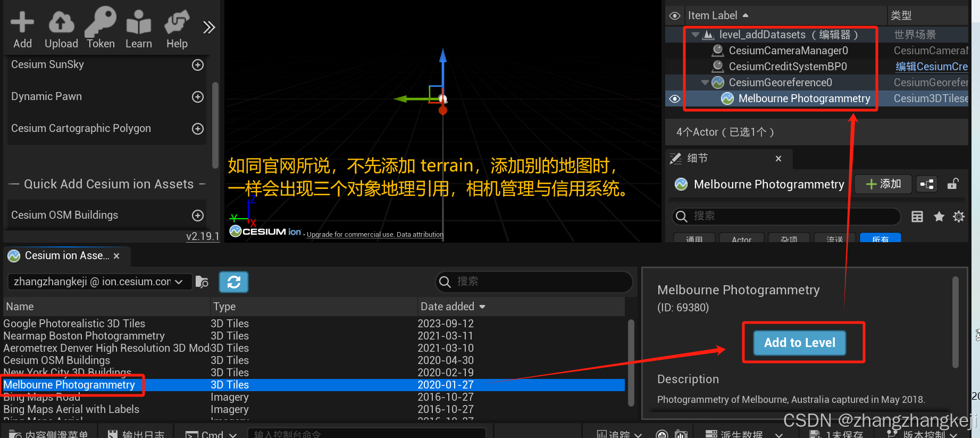Image resolution: width=980 pixels, height=438 pixels.
Task: Click the Cesium ion assets search box
Action: 534,282
